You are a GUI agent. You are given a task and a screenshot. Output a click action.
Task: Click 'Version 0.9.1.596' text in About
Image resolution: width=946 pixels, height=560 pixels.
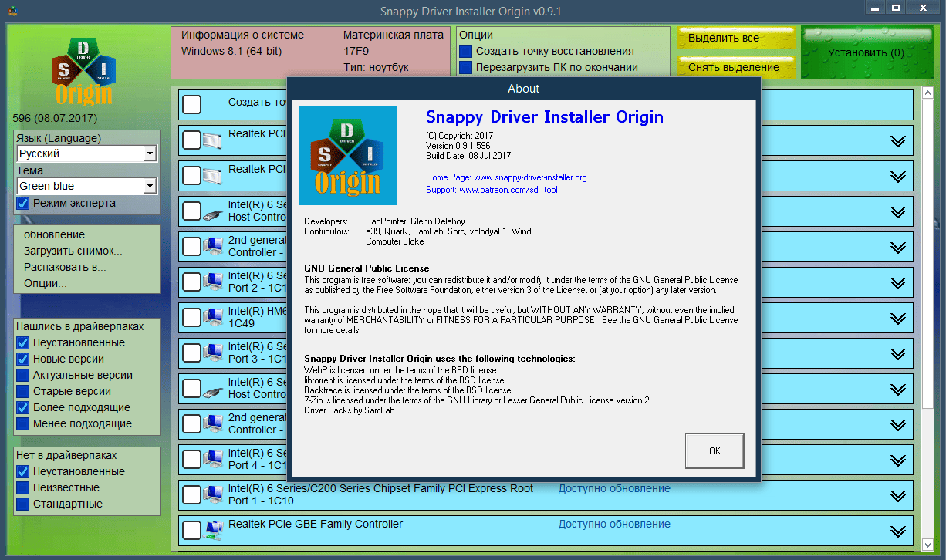[459, 146]
